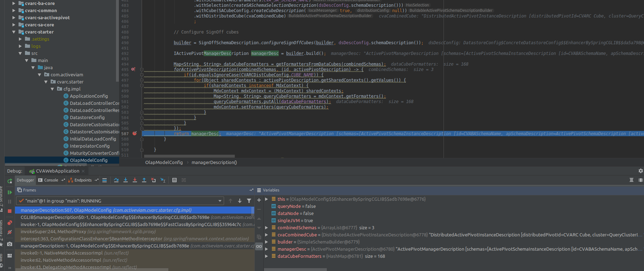Click editor horizontal scrollbar
This screenshot has height=271, width=644.
[189, 156]
